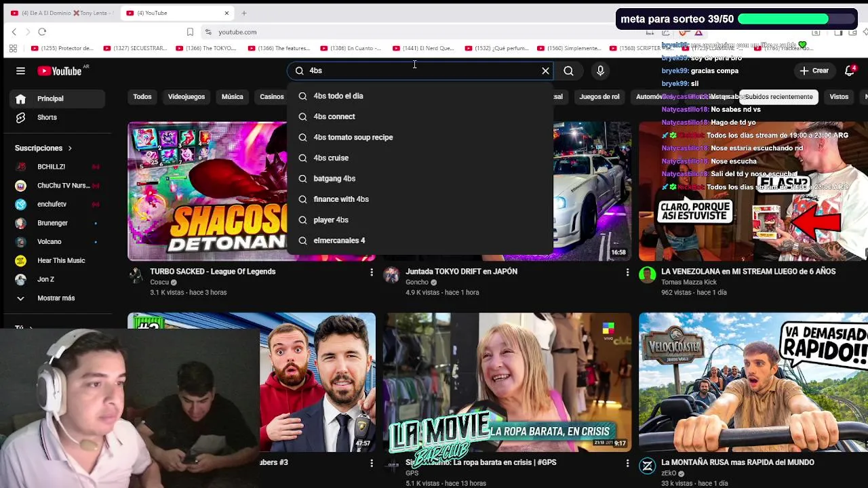Select the Música filter chip
This screenshot has width=868, height=488.
point(232,97)
